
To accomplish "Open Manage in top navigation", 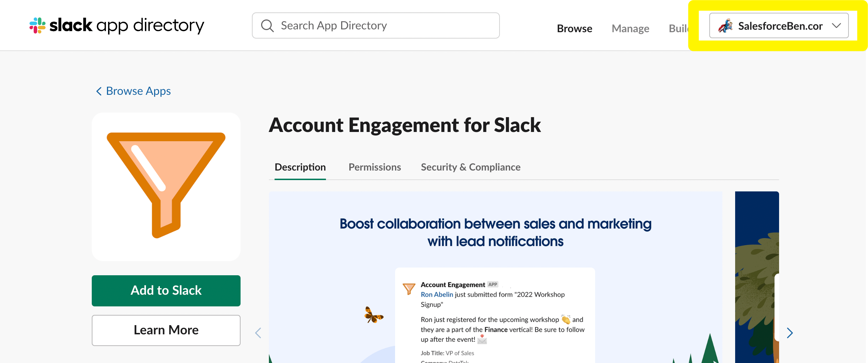I will coord(631,28).
